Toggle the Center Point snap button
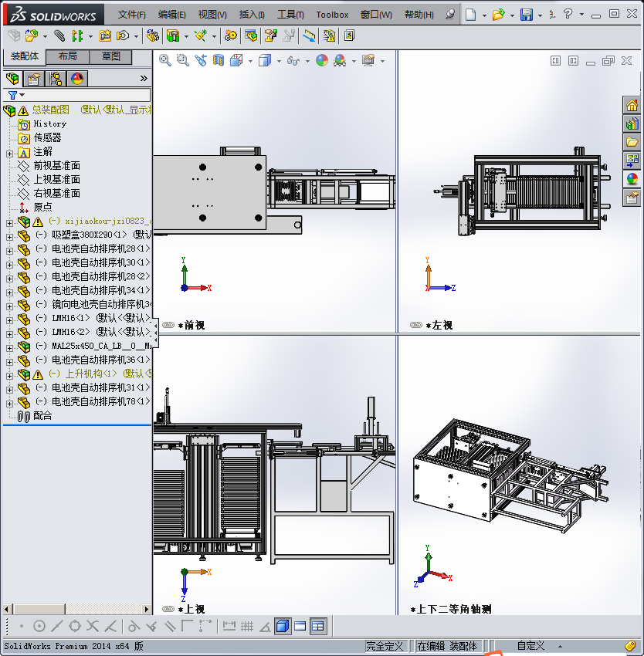The image size is (644, 656). pyautogui.click(x=39, y=627)
